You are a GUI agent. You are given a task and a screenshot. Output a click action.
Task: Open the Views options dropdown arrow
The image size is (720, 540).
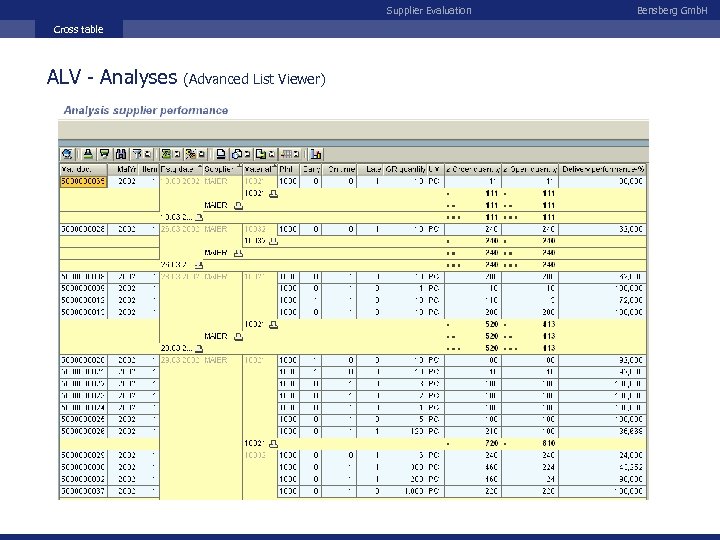pos(248,154)
